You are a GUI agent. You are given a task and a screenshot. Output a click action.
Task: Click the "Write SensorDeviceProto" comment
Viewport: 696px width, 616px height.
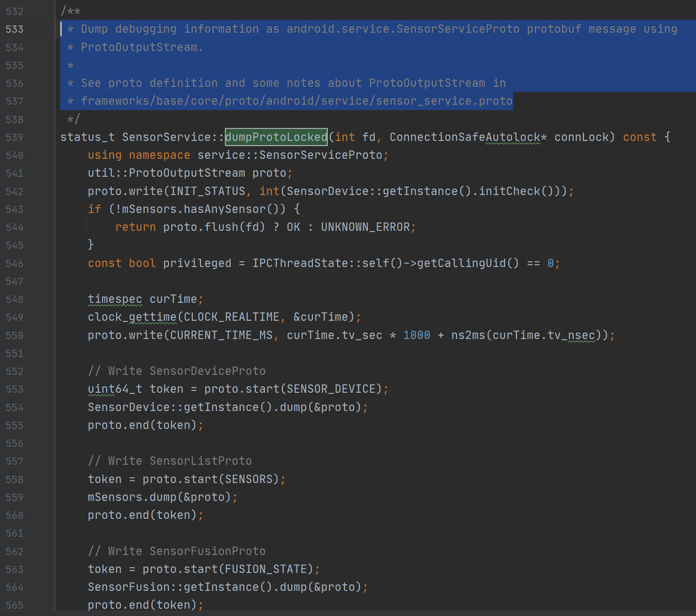pyautogui.click(x=177, y=371)
